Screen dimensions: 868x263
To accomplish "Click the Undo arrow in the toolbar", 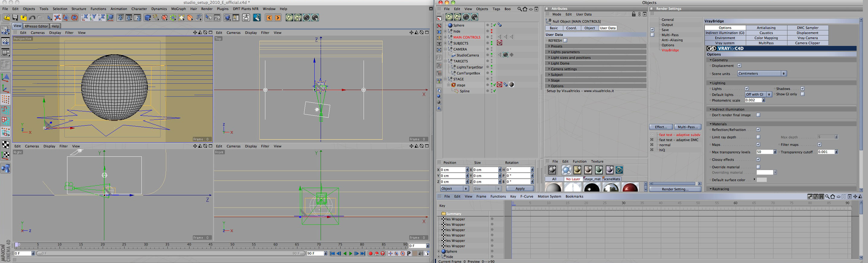I will click(32, 18).
